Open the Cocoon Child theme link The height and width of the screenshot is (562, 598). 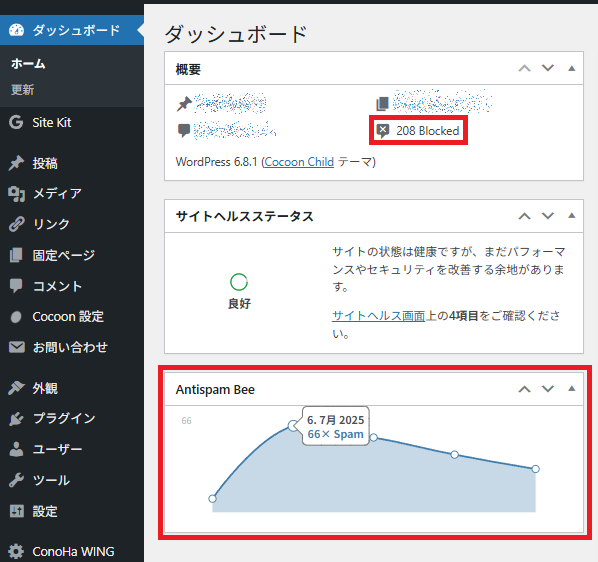click(299, 162)
